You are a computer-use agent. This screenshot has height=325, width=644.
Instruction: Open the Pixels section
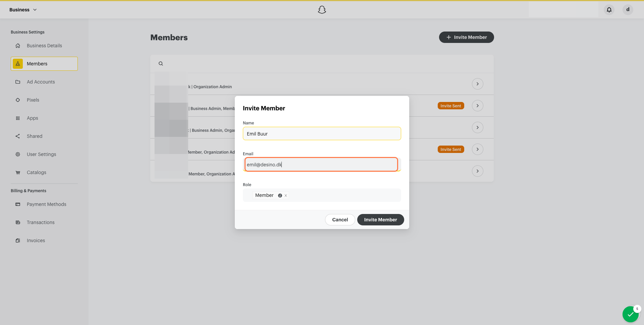click(x=44, y=100)
